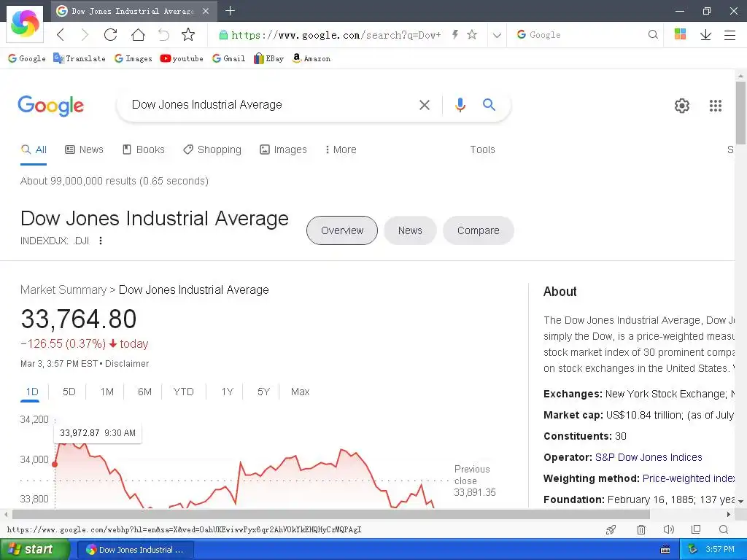747x560 pixels.
Task: Click the Google logo on the results page
Action: (x=50, y=106)
